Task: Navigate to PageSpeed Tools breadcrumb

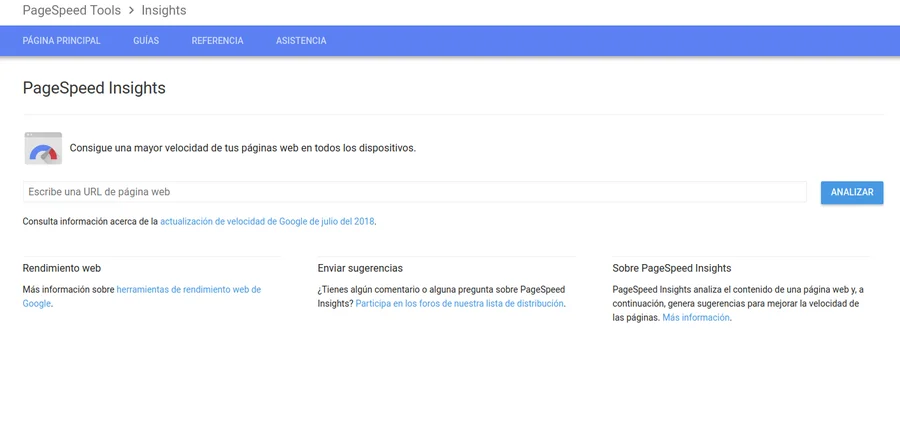Action: click(71, 11)
